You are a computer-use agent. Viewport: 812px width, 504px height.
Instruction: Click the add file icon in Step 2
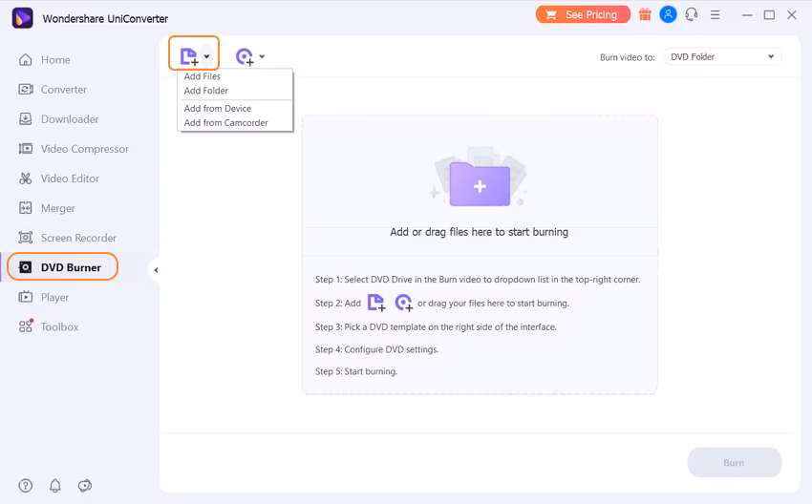[376, 303]
